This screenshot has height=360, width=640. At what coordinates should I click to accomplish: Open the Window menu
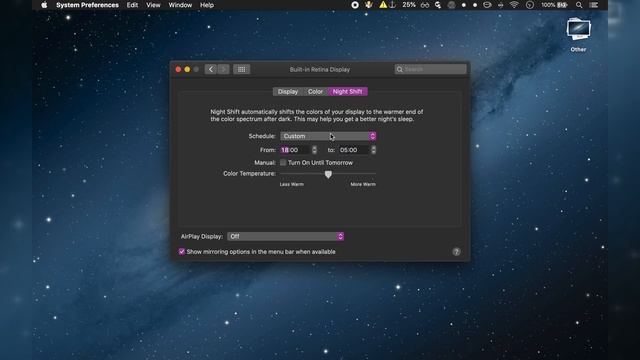click(x=180, y=5)
